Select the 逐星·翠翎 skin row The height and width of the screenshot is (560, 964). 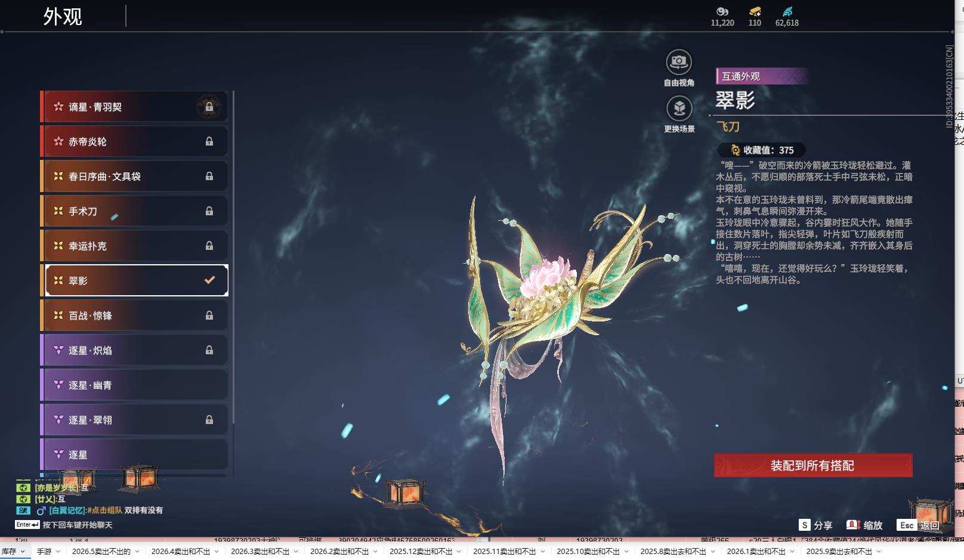[134, 420]
